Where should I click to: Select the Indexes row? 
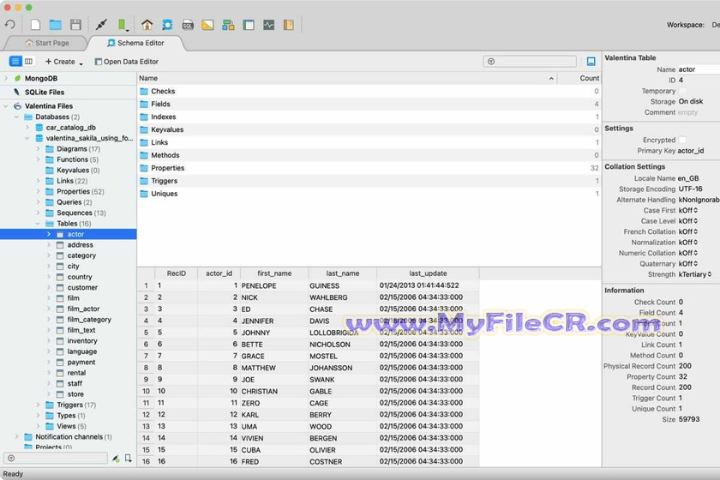[369, 117]
